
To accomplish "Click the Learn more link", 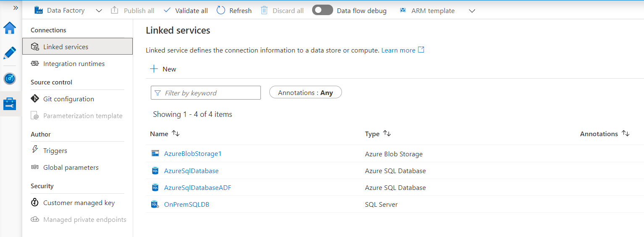I will click(x=398, y=50).
